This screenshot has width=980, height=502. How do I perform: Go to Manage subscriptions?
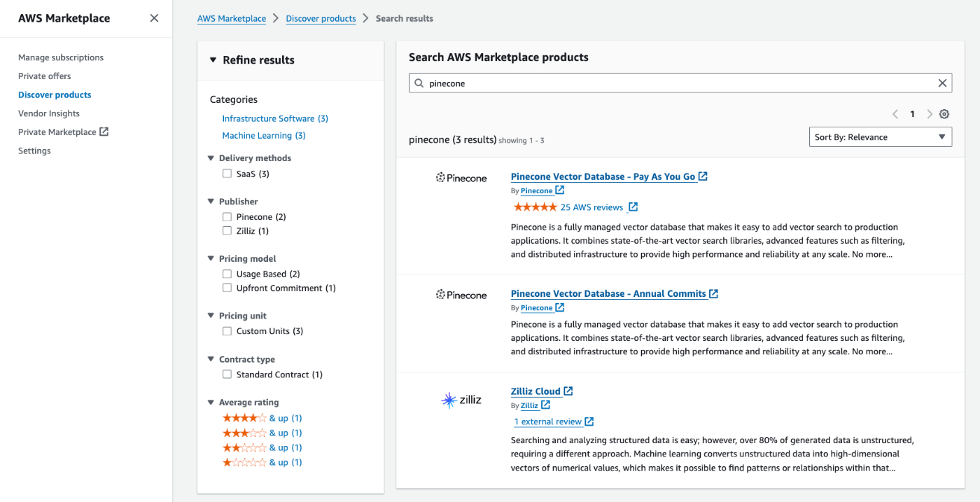(61, 57)
